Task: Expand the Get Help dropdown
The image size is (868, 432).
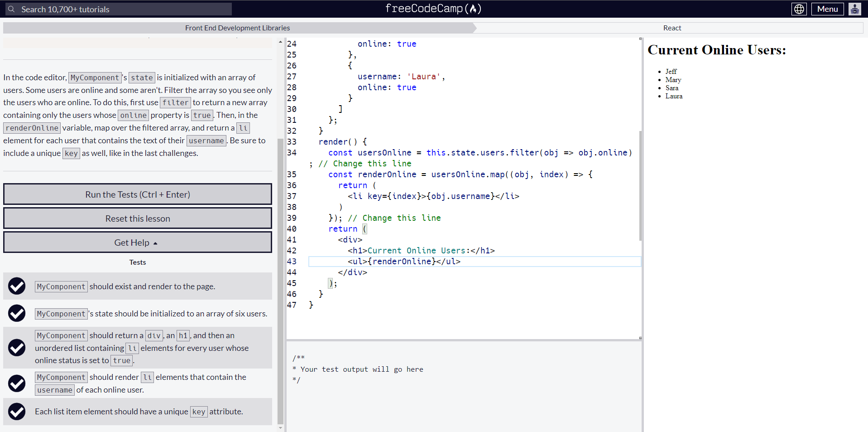Action: click(x=137, y=243)
